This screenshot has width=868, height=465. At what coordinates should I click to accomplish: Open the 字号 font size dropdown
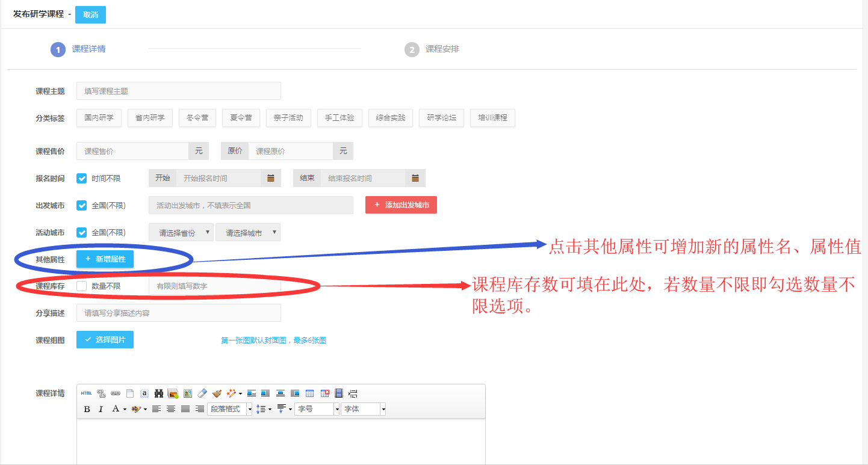point(317,409)
